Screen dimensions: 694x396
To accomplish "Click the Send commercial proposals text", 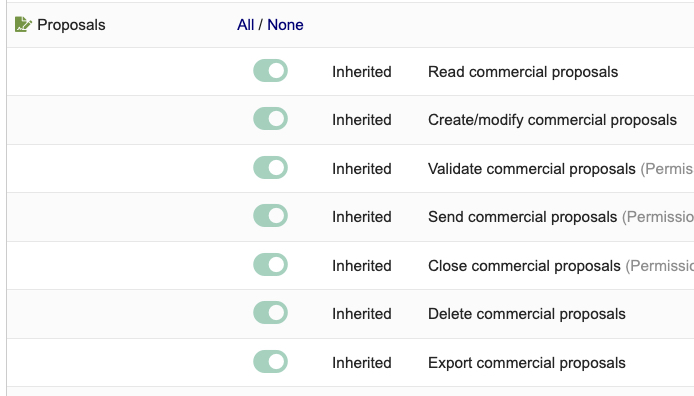I will pyautogui.click(x=522, y=217).
